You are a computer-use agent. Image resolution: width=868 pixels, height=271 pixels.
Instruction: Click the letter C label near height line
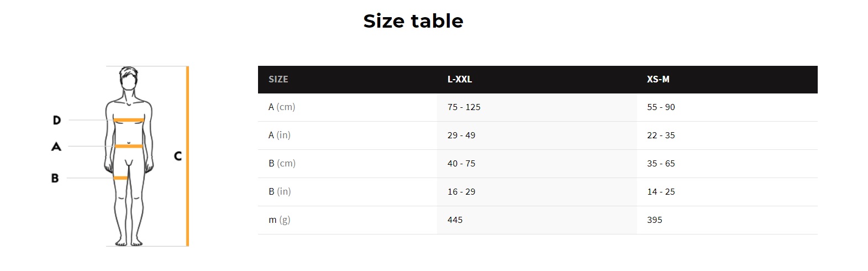coord(178,156)
